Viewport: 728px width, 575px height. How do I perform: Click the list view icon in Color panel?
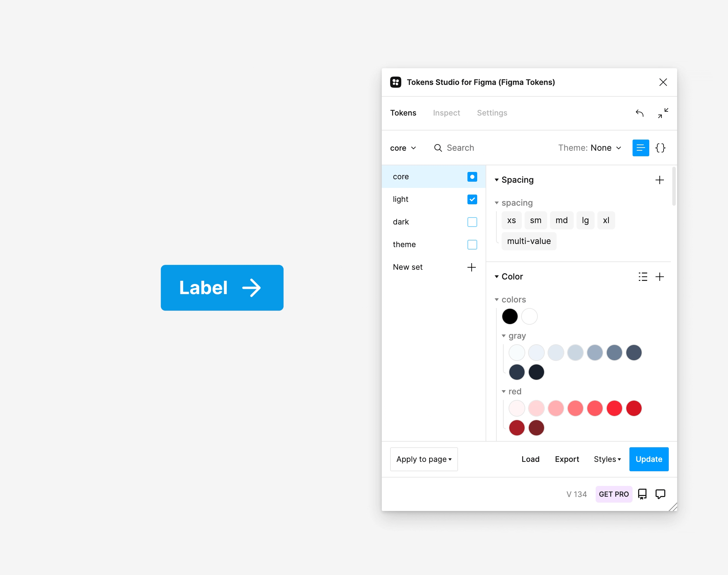tap(643, 276)
